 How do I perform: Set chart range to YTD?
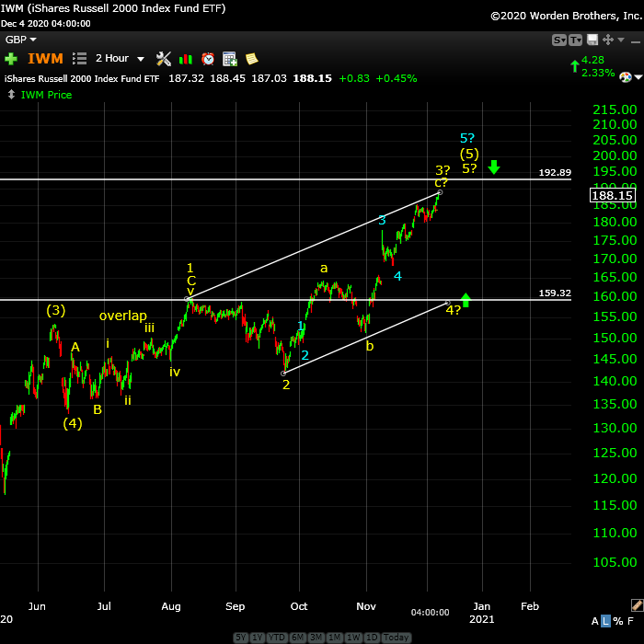[x=277, y=637]
